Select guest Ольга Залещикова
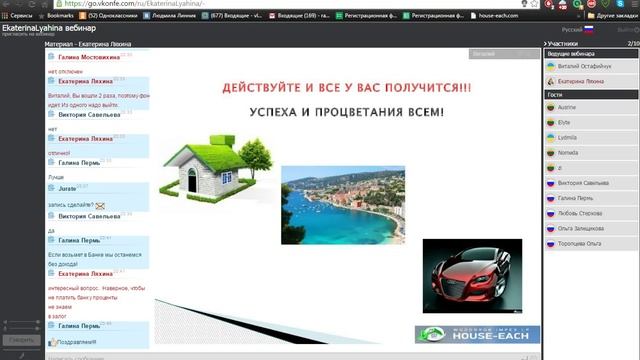The height and width of the screenshot is (360, 640). [591, 228]
